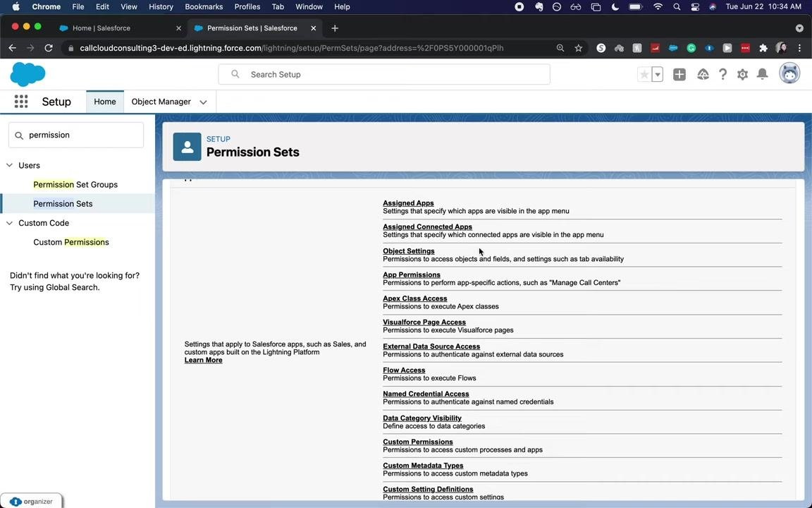Open the Visualforce Page Access link
The image size is (812, 508).
click(424, 322)
